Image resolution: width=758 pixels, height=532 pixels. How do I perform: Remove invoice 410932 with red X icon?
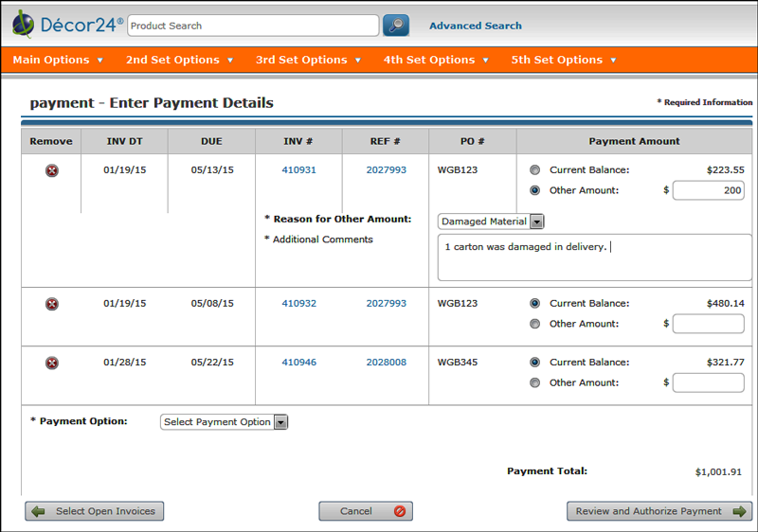[52, 304]
